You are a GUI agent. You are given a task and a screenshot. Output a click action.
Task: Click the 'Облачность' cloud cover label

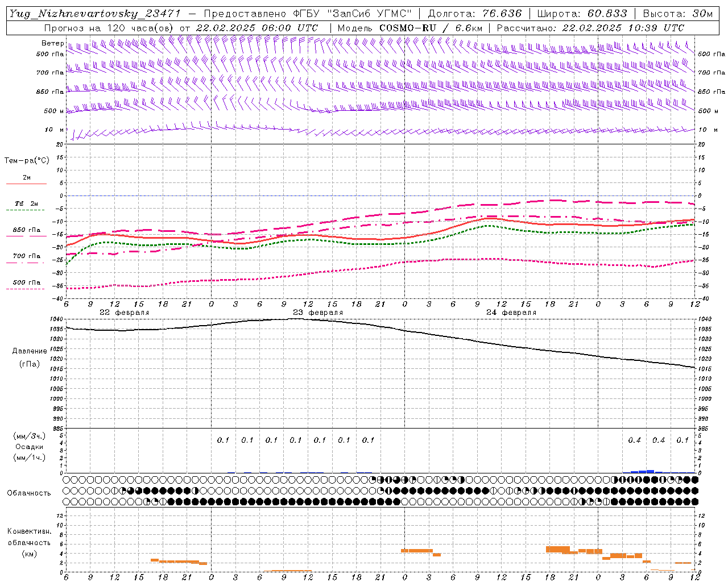click(29, 493)
